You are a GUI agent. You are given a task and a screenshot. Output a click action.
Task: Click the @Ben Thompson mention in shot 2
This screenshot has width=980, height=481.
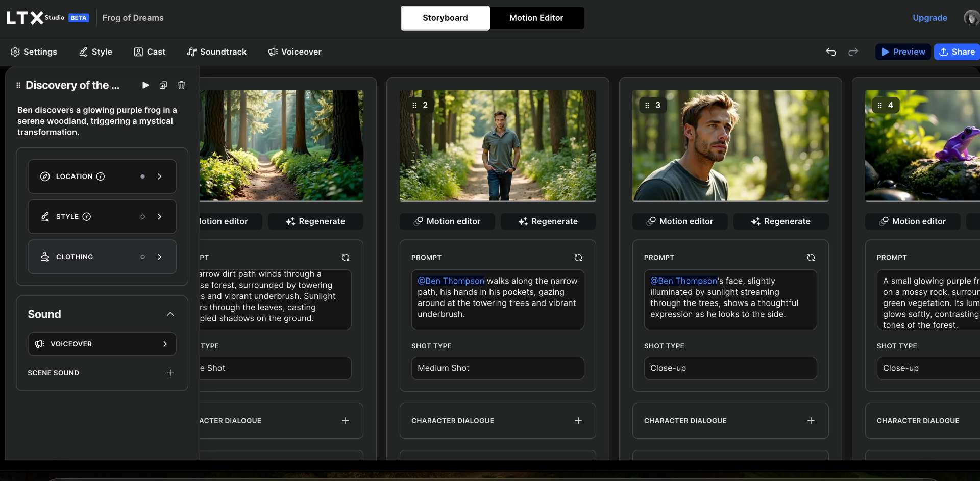(451, 281)
